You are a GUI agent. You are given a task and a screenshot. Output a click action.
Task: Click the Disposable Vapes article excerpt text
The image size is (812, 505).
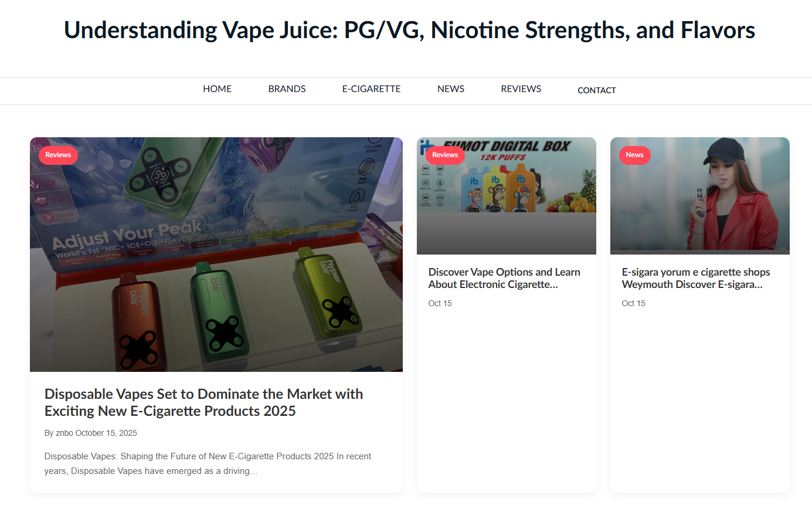pyautogui.click(x=208, y=463)
